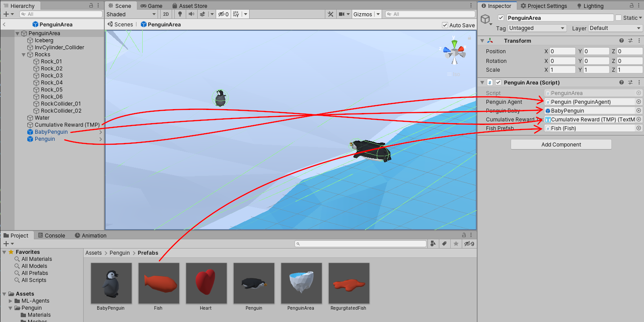Click Penguin in the Assets breadcrumb
The height and width of the screenshot is (322, 644).
120,253
